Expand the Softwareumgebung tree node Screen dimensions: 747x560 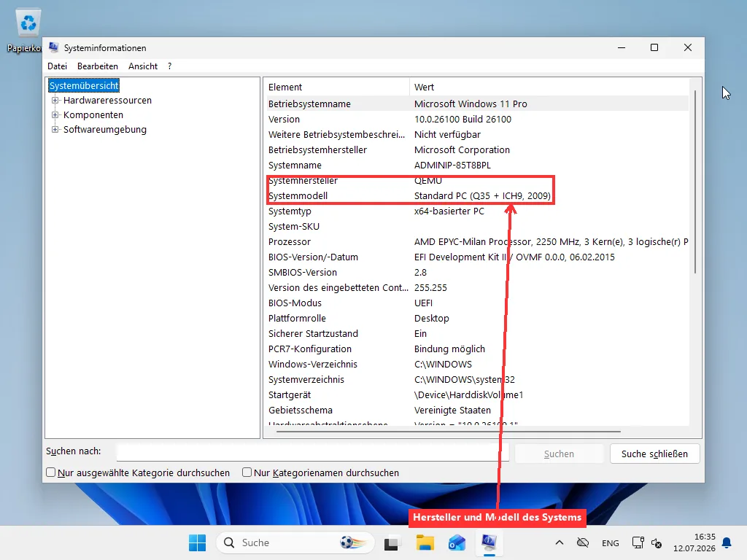tap(55, 130)
